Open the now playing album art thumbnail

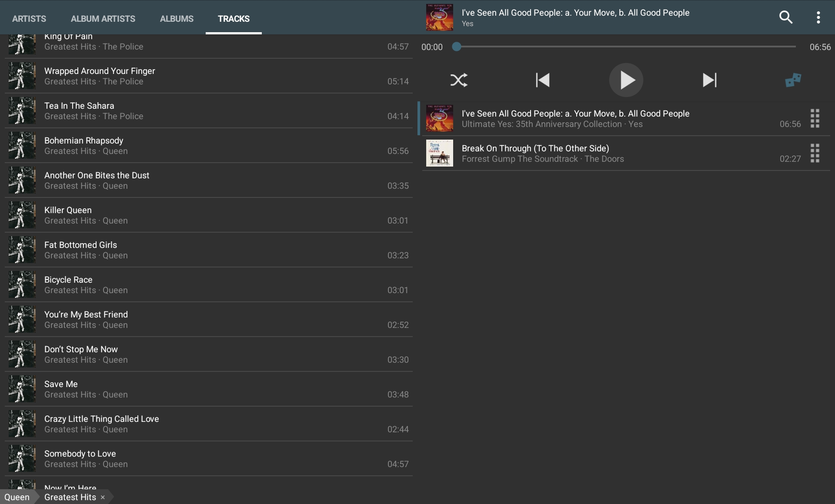438,17
